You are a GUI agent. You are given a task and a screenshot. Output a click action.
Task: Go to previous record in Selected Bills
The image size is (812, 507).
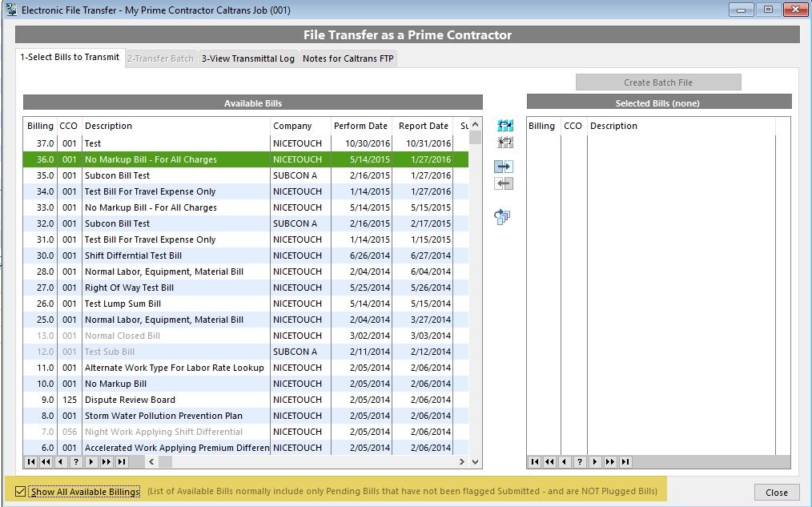pyautogui.click(x=565, y=462)
